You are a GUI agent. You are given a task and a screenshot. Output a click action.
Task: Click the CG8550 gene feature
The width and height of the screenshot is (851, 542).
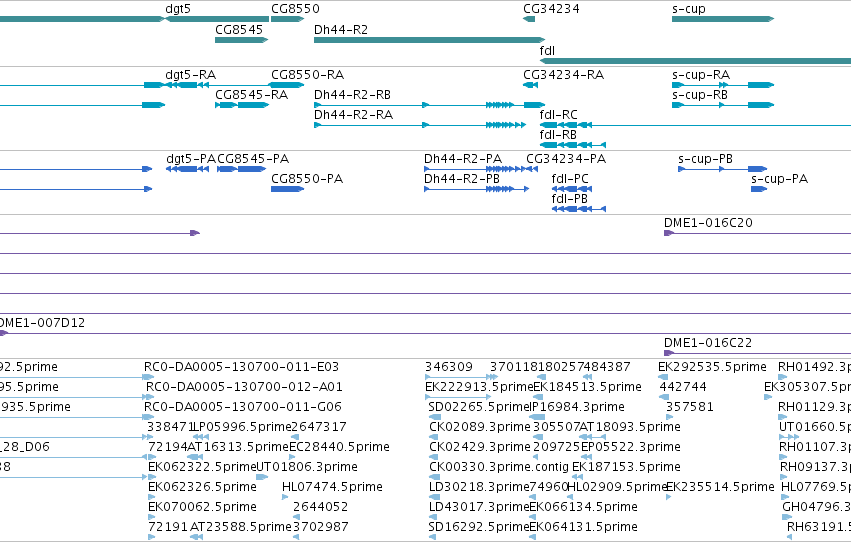pos(287,19)
